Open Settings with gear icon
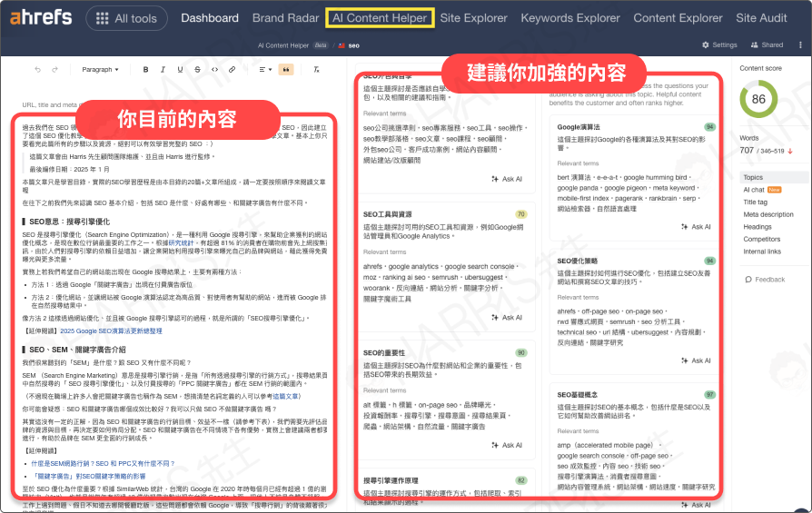 pos(719,45)
